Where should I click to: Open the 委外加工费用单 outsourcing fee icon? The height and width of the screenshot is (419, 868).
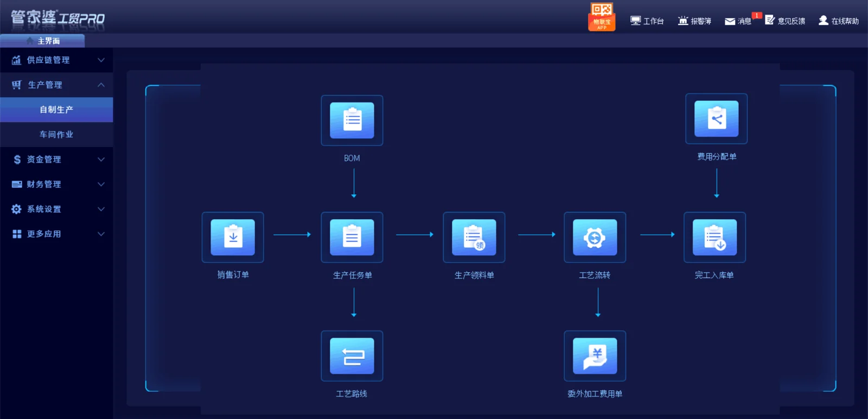(x=595, y=356)
